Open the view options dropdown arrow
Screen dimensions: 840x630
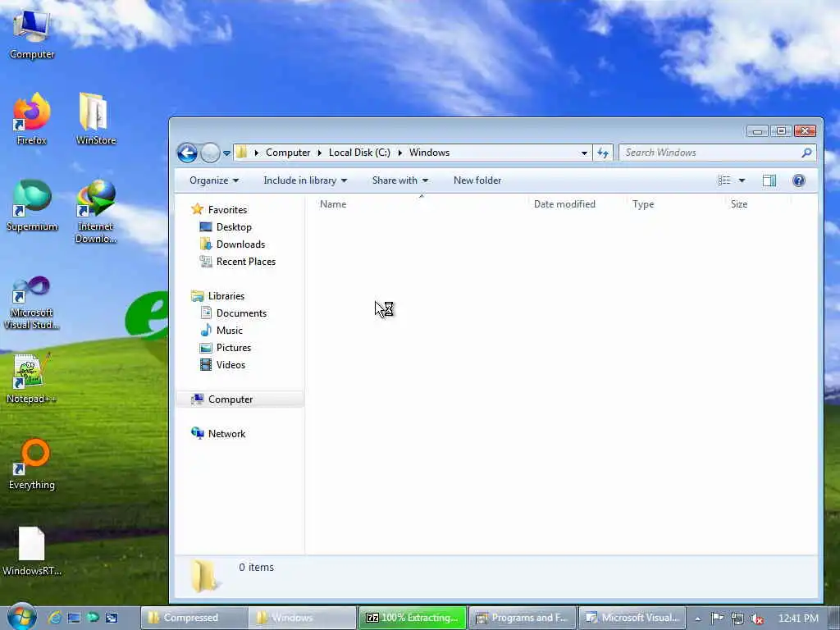point(742,180)
